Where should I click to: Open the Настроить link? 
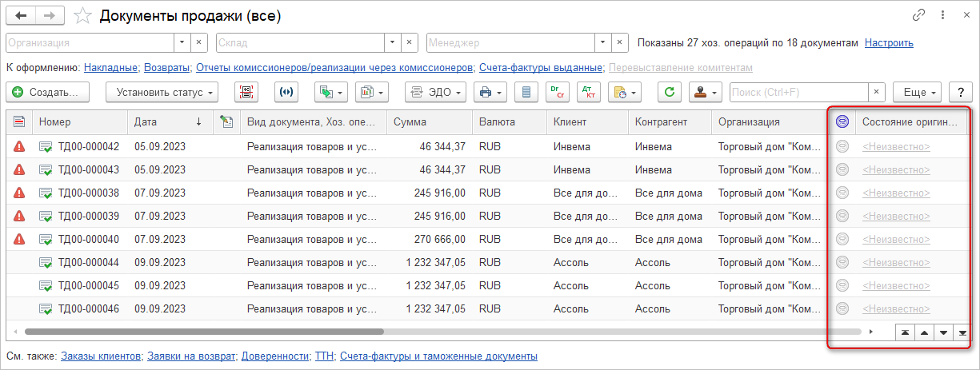(889, 42)
